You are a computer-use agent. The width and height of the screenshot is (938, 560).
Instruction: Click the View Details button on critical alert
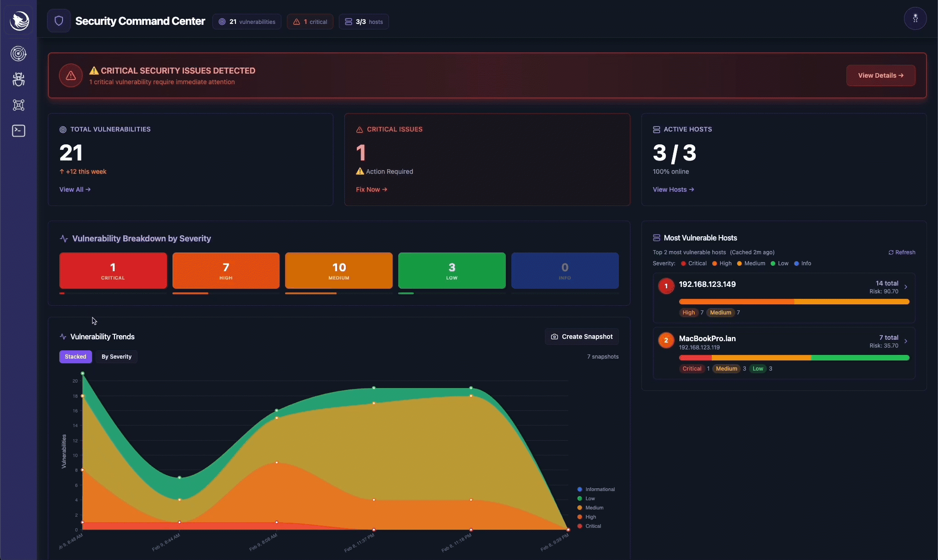[x=881, y=75]
